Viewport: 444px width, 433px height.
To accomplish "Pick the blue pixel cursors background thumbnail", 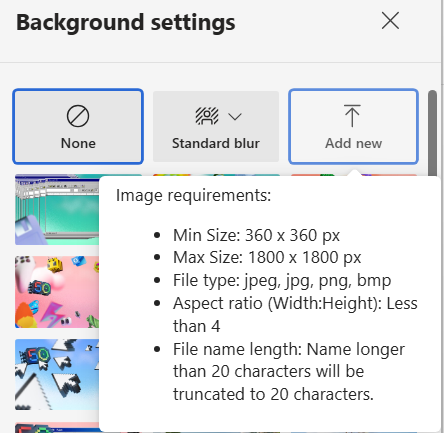I will tap(57, 375).
